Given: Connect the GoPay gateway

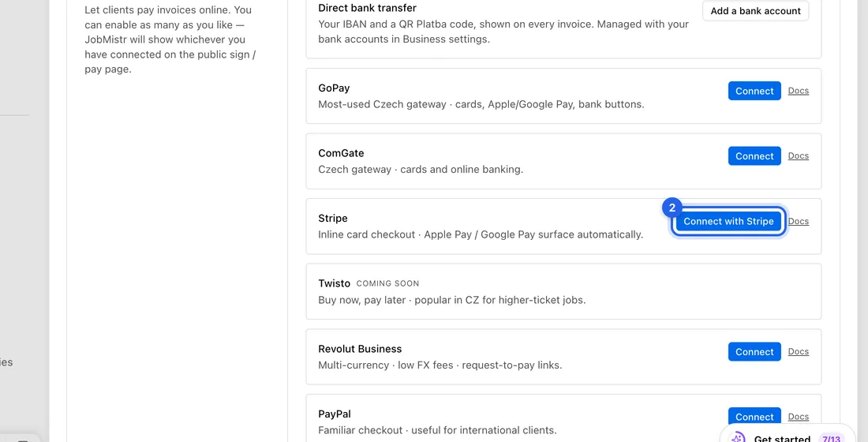Looking at the screenshot, I should (x=754, y=91).
